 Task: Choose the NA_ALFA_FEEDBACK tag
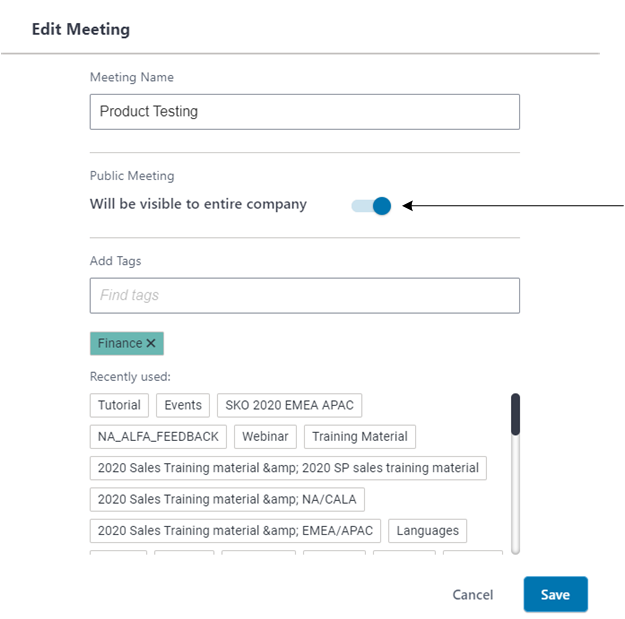click(158, 437)
